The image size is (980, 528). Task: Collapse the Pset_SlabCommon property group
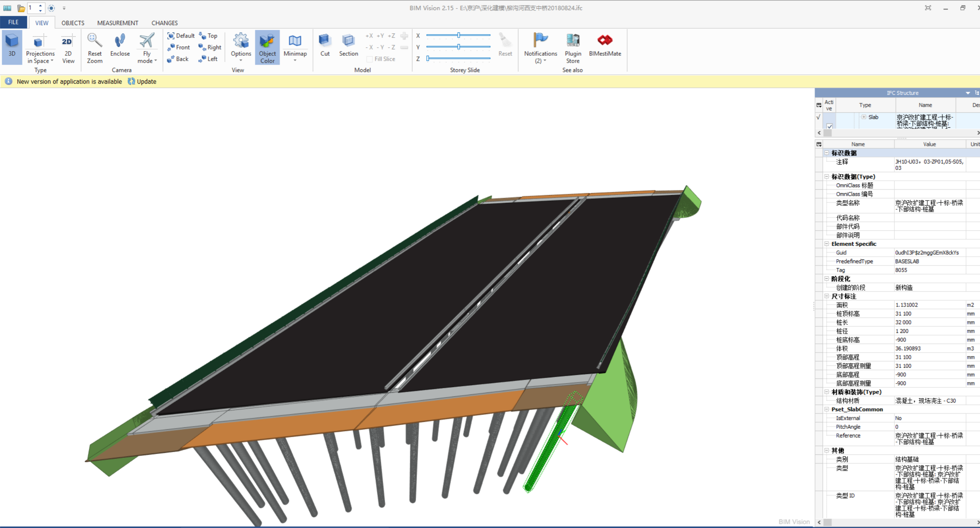click(827, 409)
